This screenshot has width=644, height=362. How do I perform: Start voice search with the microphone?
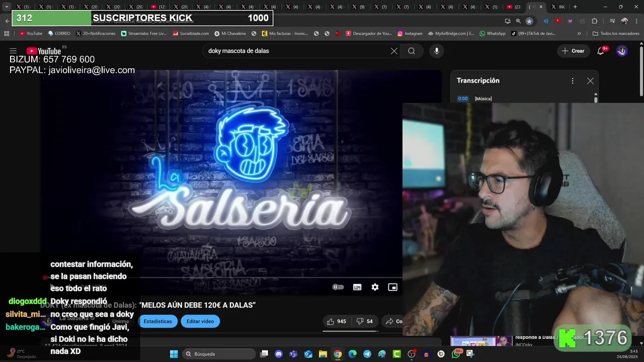point(437,51)
